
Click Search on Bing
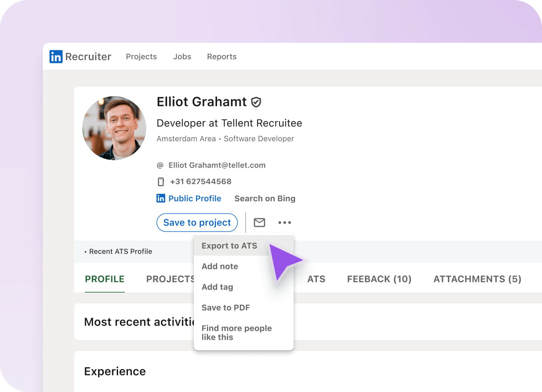tap(265, 198)
